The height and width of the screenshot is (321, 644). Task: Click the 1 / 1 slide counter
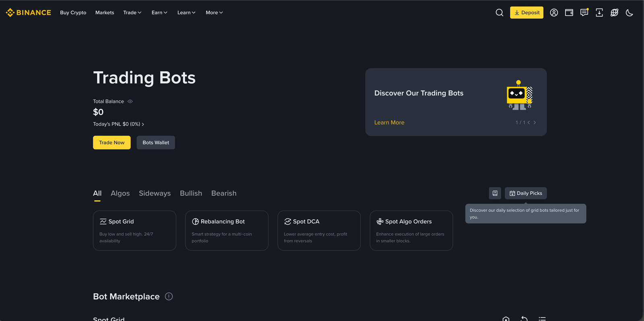pos(520,123)
